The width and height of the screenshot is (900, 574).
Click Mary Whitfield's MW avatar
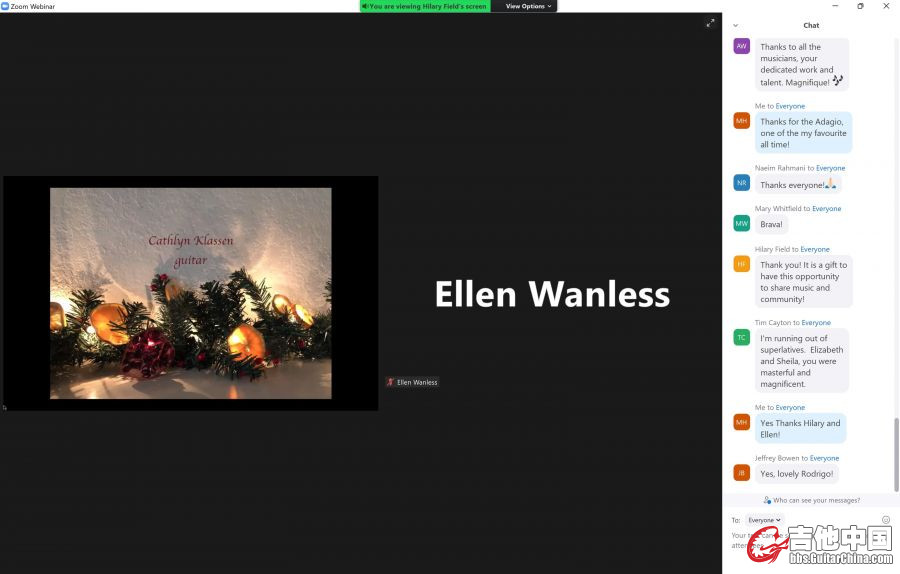tap(741, 223)
